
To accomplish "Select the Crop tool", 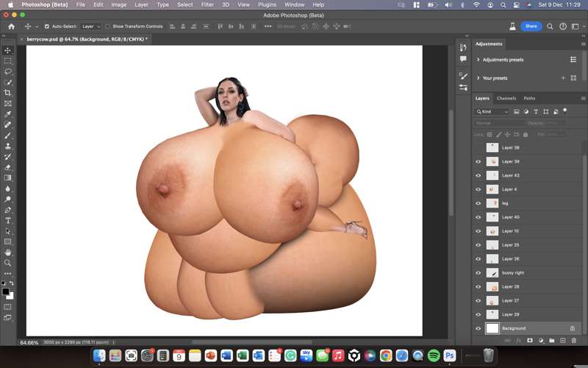I will (x=8, y=93).
